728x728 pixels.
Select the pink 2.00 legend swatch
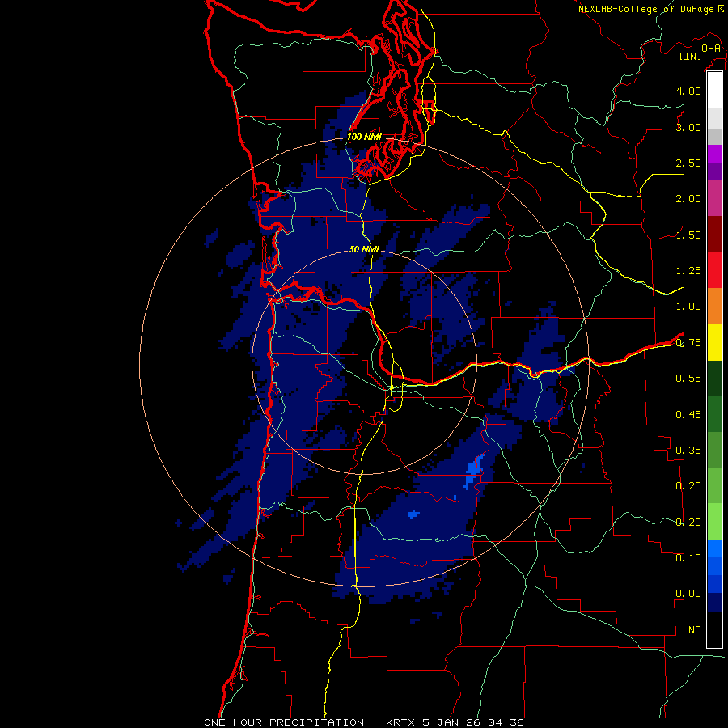pyautogui.click(x=714, y=198)
